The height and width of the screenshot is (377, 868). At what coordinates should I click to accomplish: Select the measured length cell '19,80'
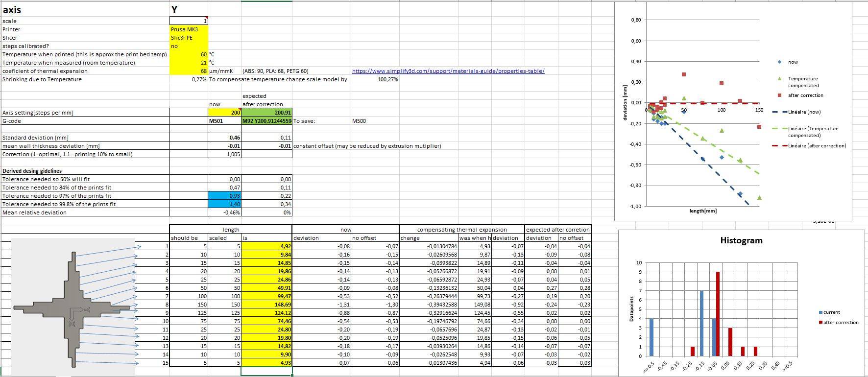pyautogui.click(x=266, y=338)
